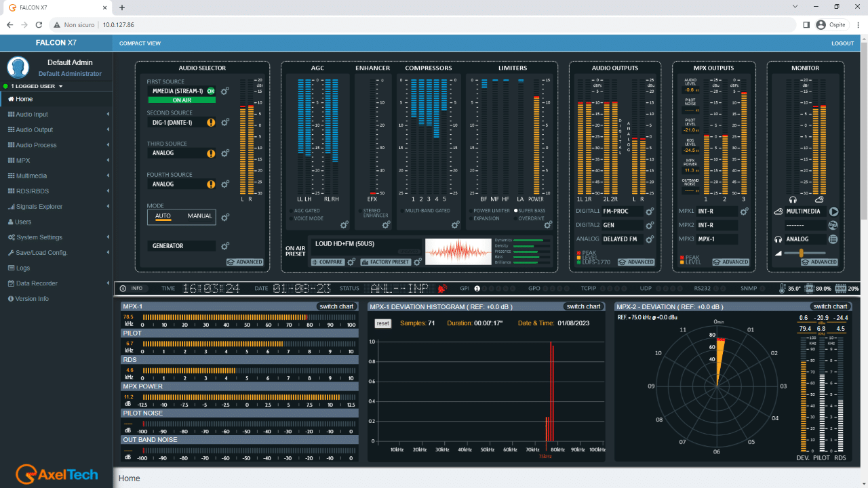Go to Home in sidebar
This screenshot has width=868, height=488.
[56, 99]
